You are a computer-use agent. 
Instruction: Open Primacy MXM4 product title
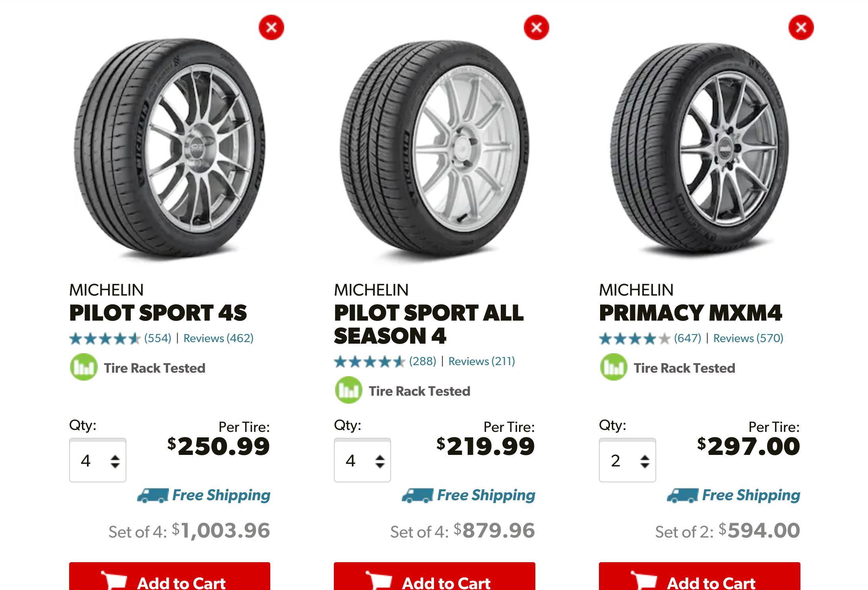(691, 313)
